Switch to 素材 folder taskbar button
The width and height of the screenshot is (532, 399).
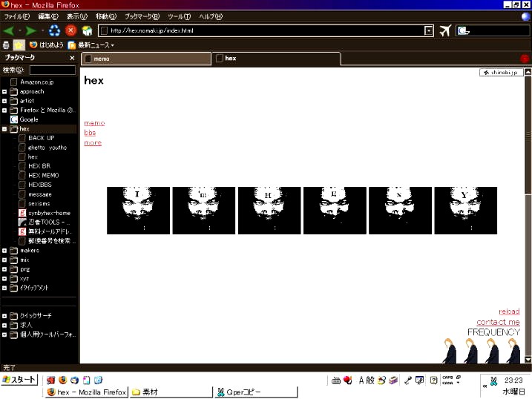point(171,392)
